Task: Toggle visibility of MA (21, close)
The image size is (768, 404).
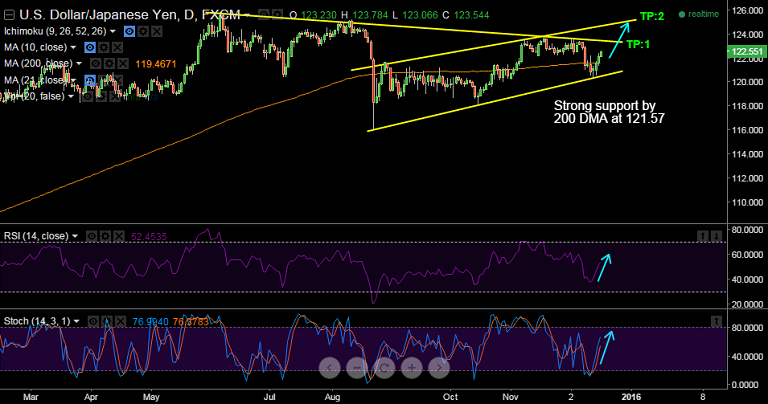Action: 90,80
